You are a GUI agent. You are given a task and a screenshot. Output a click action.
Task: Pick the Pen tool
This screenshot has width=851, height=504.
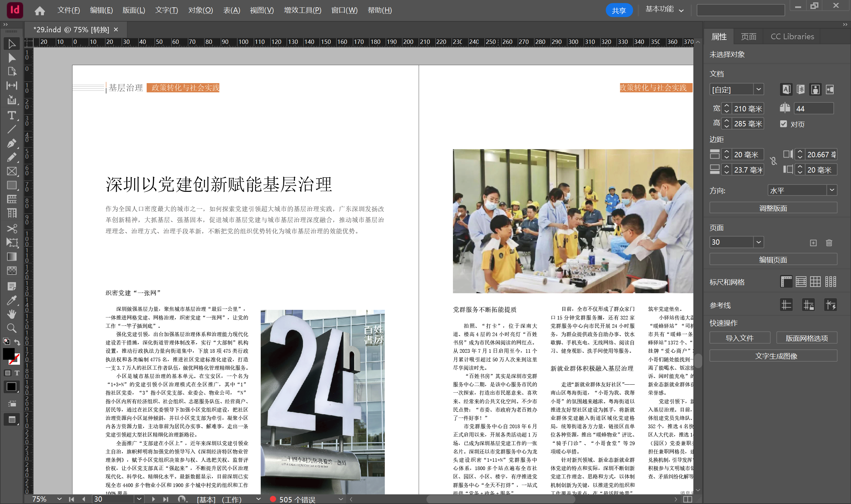(12, 143)
